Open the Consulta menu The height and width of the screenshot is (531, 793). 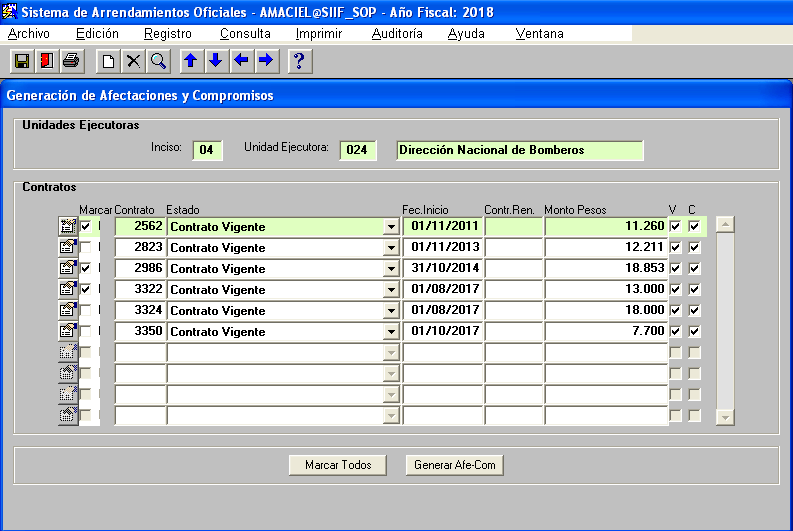[245, 33]
